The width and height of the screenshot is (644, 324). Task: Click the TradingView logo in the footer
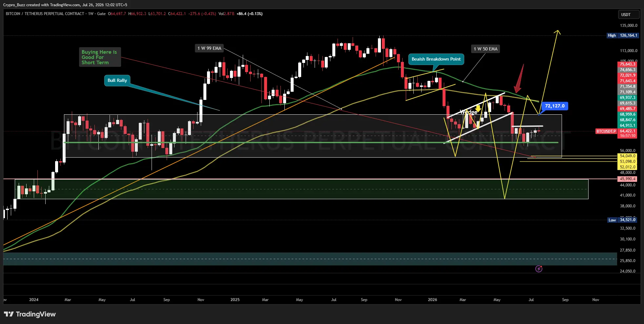30,314
